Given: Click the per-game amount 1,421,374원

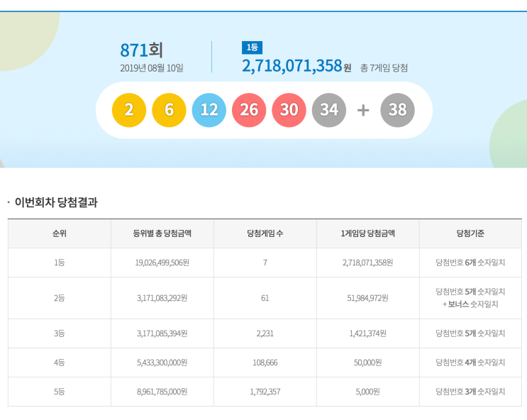Looking at the screenshot, I should [367, 333].
